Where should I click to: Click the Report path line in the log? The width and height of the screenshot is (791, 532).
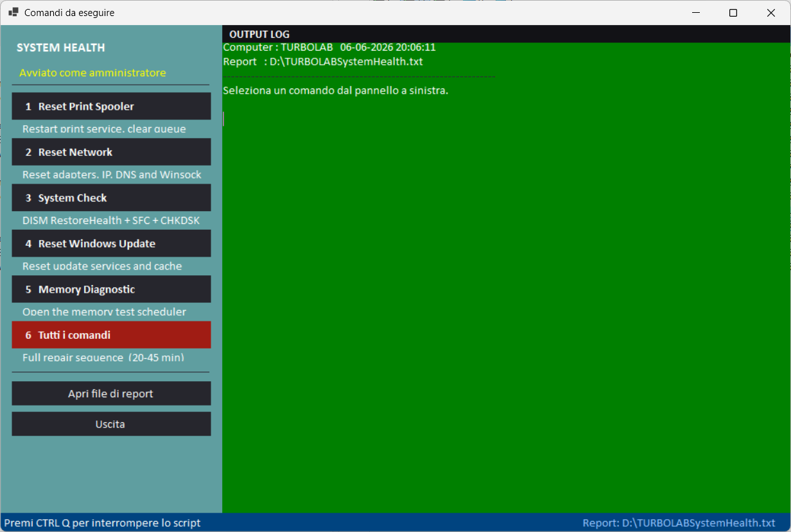[323, 62]
